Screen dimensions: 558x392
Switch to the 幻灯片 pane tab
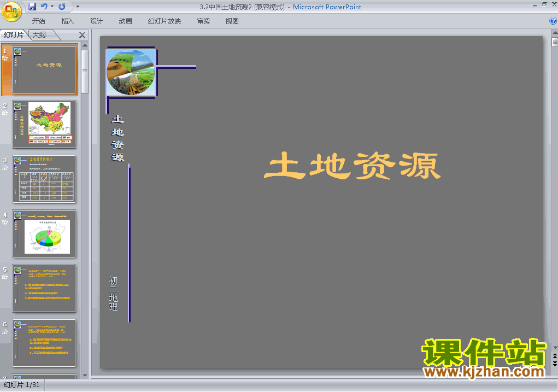[14, 35]
